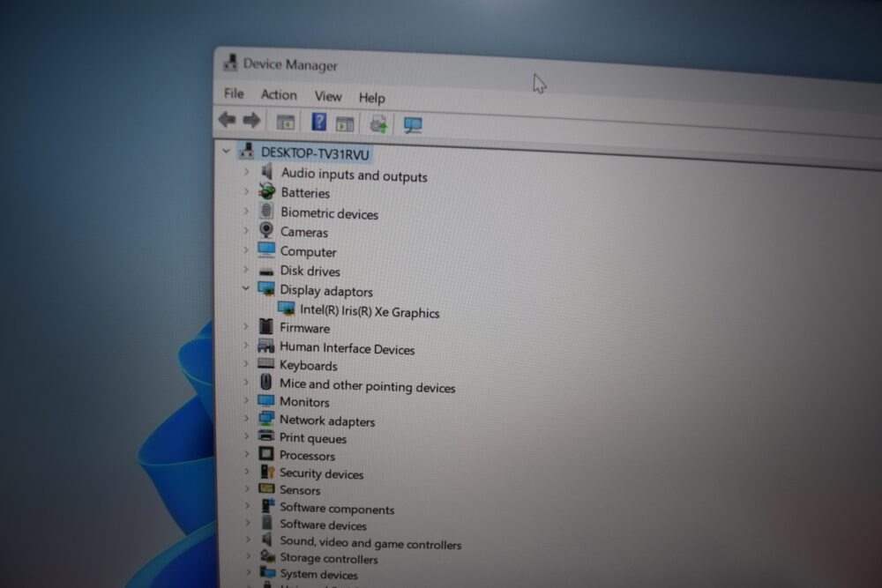Viewport: 882px width, 588px height.
Task: Select the Monitors label
Action: [304, 402]
